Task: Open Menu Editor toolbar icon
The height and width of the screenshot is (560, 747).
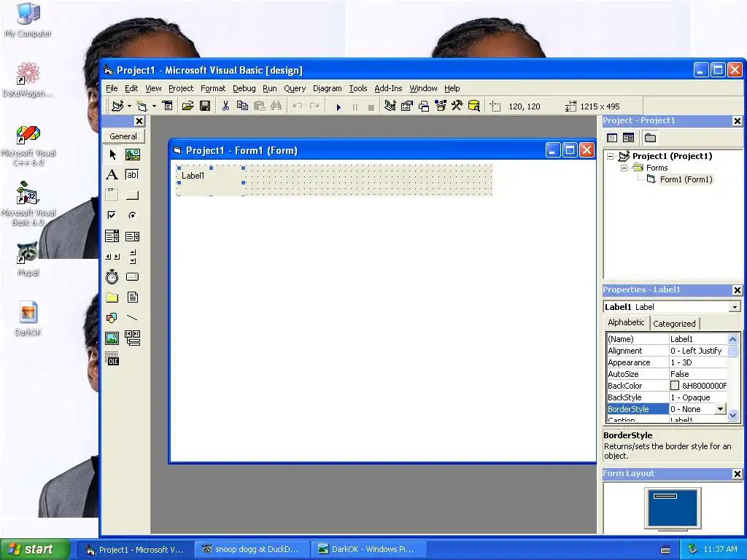Action: coord(167,106)
